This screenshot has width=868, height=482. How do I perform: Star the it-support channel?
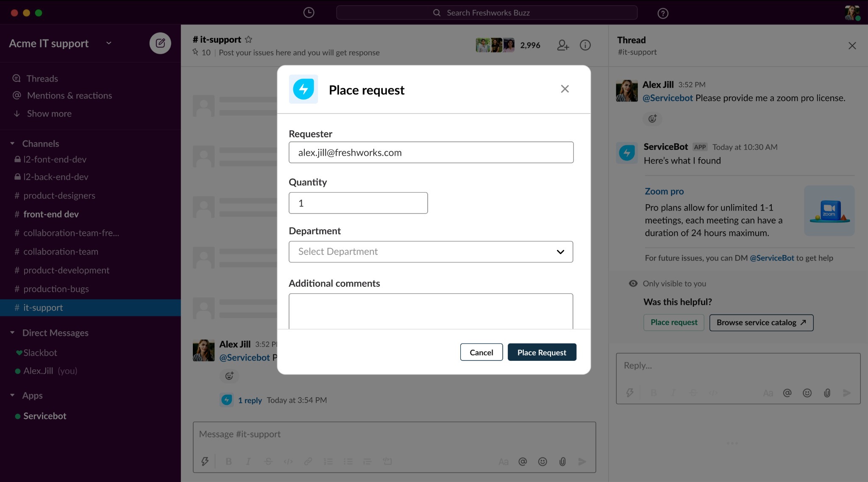pos(249,39)
